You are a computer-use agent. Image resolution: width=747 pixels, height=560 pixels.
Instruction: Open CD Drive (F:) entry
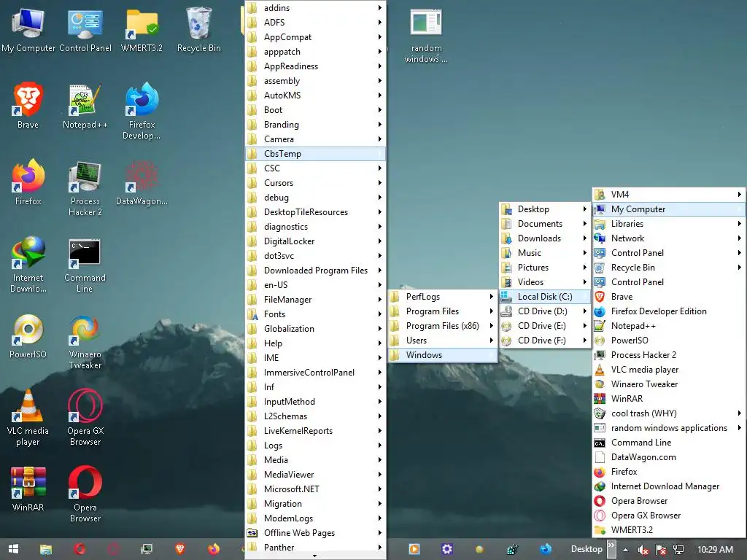pyautogui.click(x=545, y=341)
